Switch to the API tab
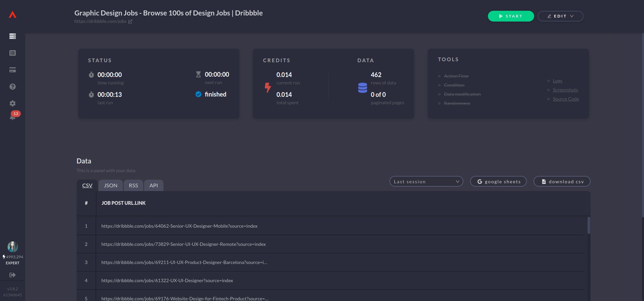 coord(153,185)
